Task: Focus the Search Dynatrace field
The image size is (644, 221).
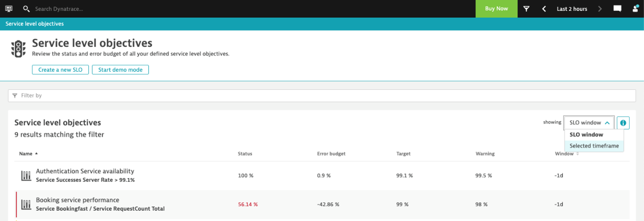Action: pyautogui.click(x=59, y=9)
